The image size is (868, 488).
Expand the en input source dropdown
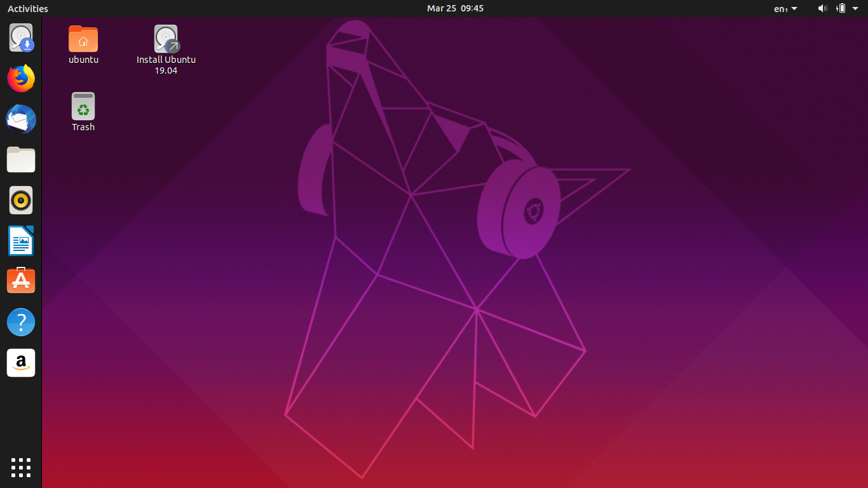click(785, 8)
